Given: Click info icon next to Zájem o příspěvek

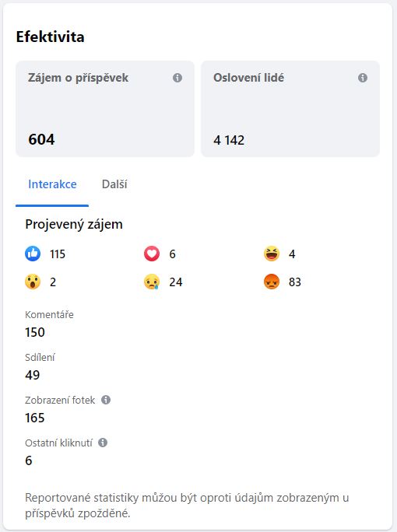Looking at the screenshot, I should coord(177,78).
